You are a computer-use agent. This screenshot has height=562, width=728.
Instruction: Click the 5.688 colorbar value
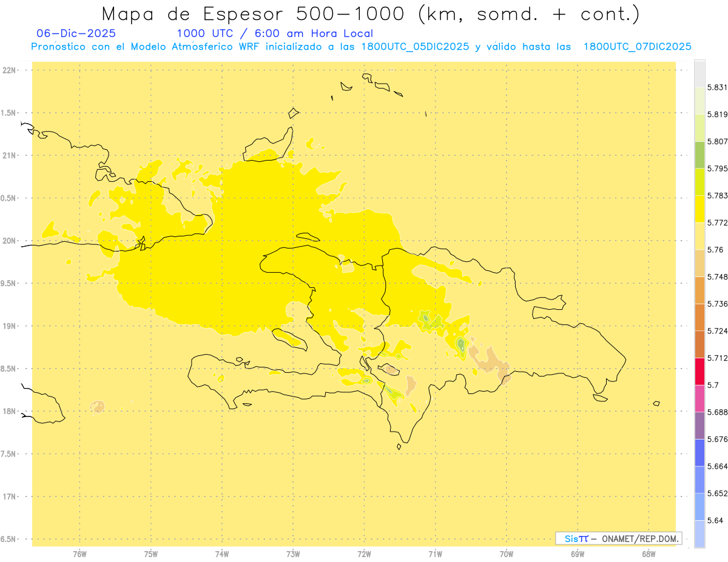coord(718,412)
